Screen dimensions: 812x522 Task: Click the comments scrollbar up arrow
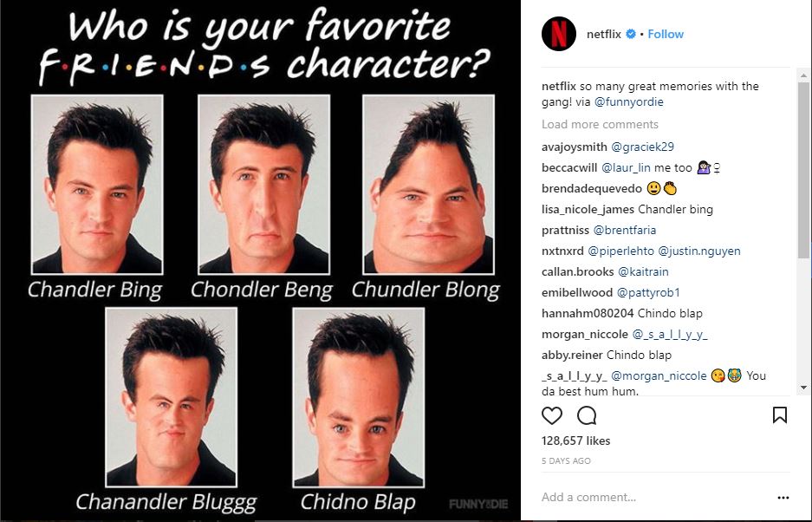click(x=803, y=75)
